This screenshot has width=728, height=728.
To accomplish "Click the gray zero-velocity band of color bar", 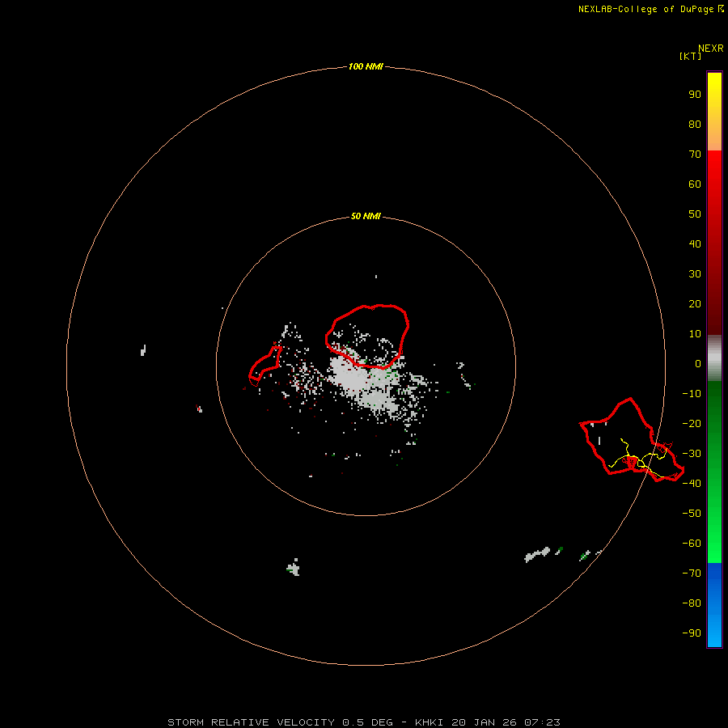I will [x=714, y=358].
